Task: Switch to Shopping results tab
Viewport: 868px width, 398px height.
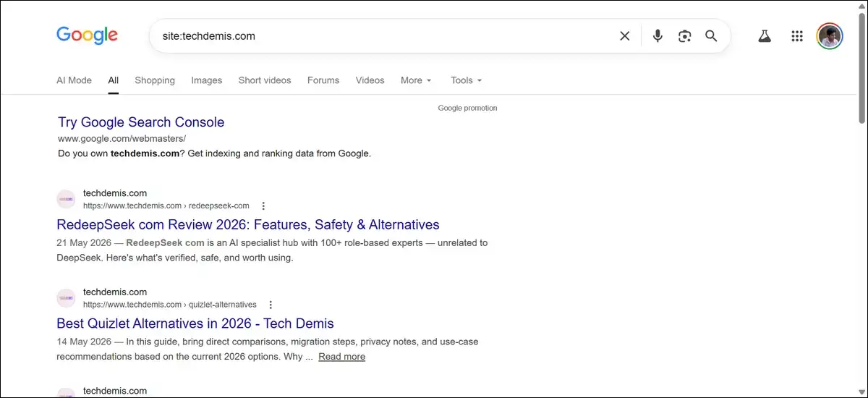Action: 155,80
